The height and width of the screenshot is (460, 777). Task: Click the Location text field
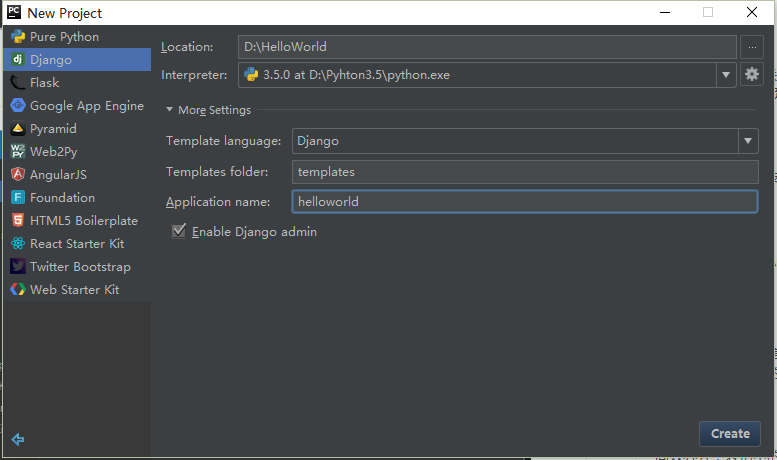tap(487, 47)
